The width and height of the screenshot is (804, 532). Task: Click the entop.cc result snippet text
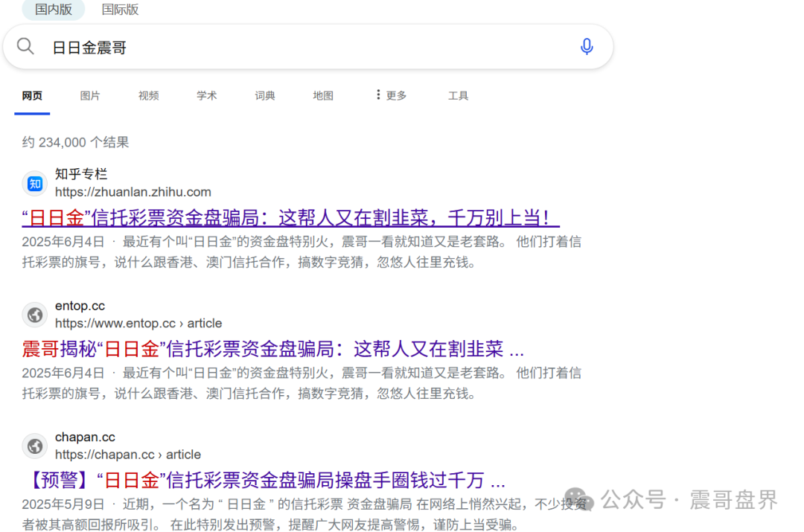(x=301, y=383)
